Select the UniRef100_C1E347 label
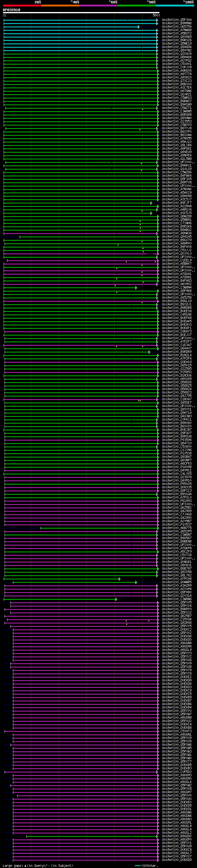The image size is (197, 868). [177, 345]
